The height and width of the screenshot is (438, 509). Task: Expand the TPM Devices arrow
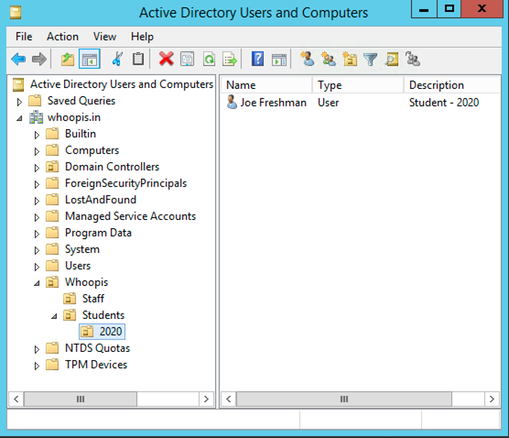pyautogui.click(x=37, y=366)
